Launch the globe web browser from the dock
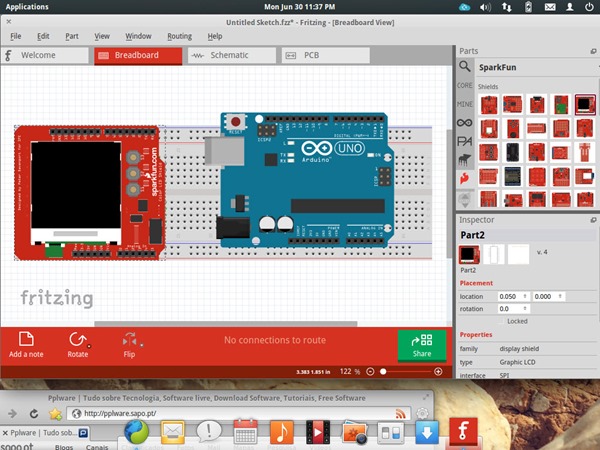The image size is (600, 450). (136, 432)
